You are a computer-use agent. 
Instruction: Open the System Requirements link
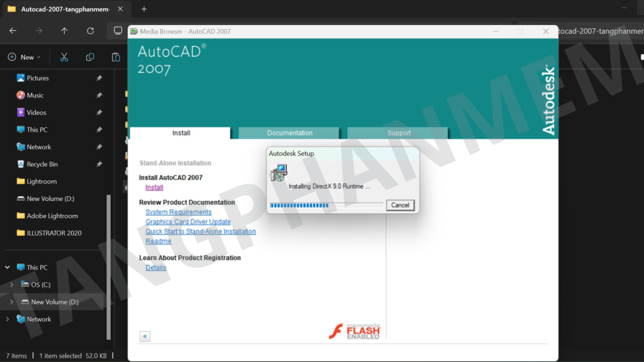pos(179,212)
